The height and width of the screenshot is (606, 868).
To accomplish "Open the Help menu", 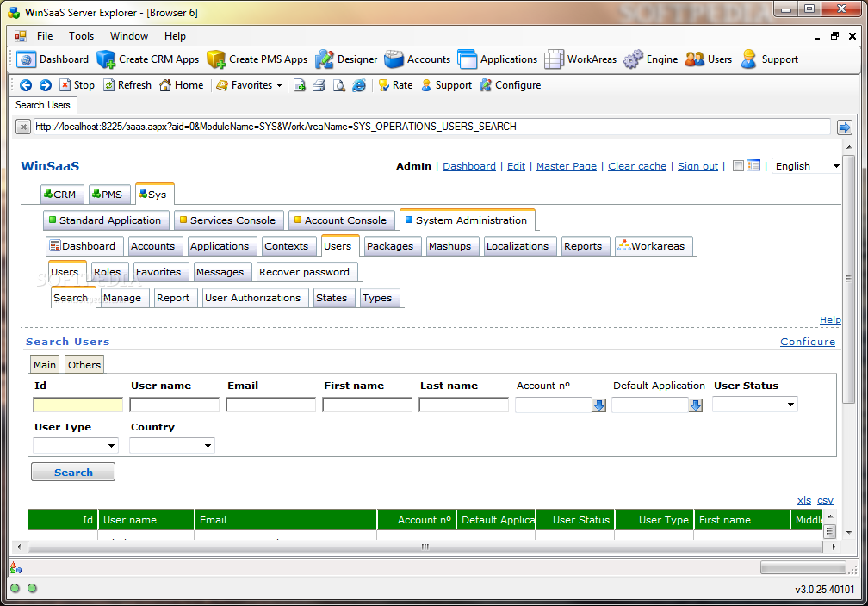I will [x=175, y=36].
